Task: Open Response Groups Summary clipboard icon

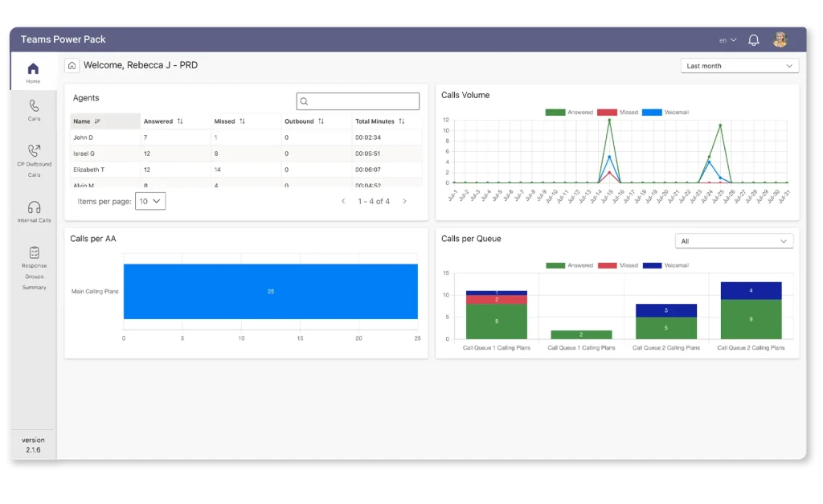Action: (34, 252)
